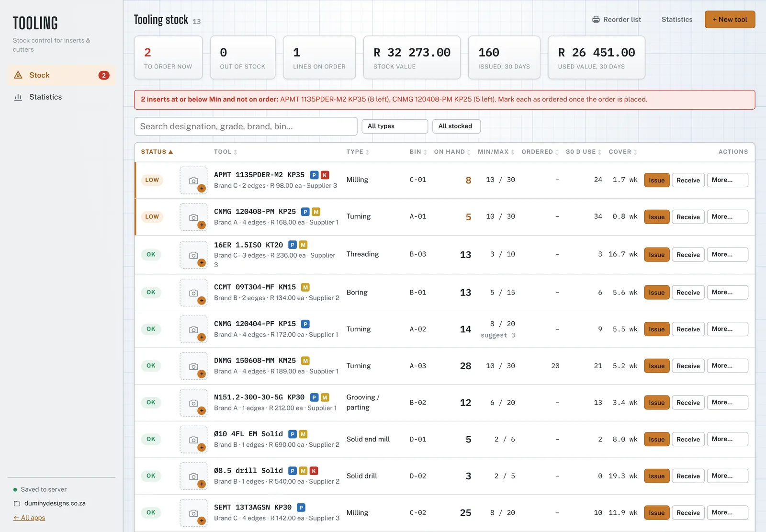Screen dimensions: 766x532
Task: Sort by the Bin column header
Action: pos(418,152)
